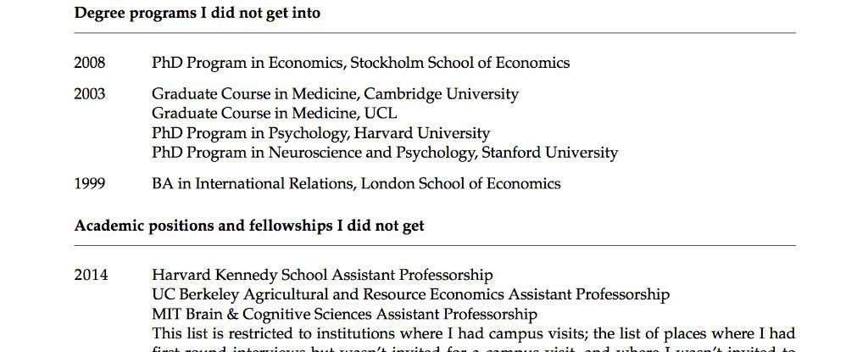Select the Harvard Kennedy School Assistant Professorship line
Image resolution: width=868 pixels, height=352 pixels.
click(x=322, y=275)
